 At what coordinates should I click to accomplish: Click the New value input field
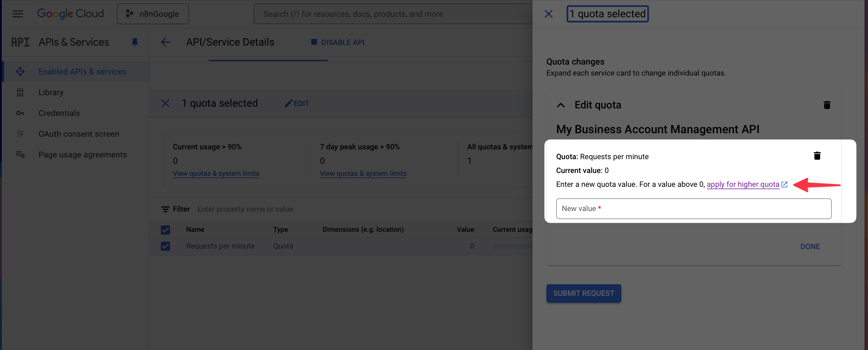(x=693, y=209)
